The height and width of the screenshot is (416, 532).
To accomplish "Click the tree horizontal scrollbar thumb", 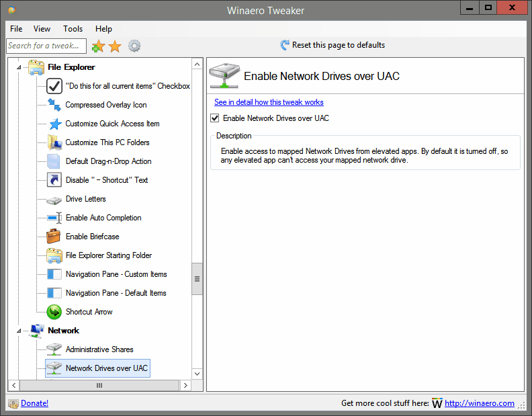I will click(x=99, y=386).
